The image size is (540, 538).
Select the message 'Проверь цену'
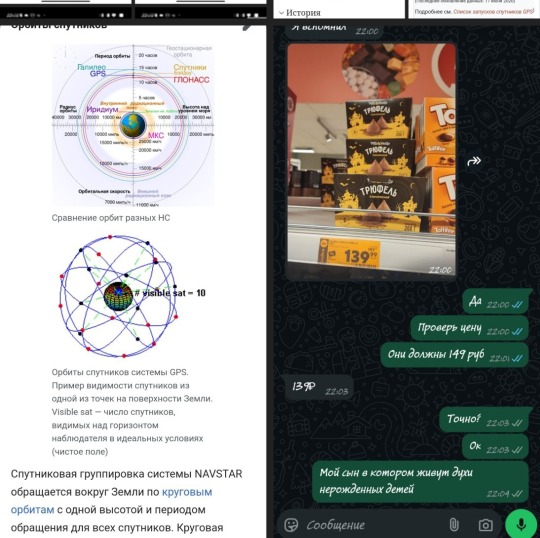pos(469,328)
